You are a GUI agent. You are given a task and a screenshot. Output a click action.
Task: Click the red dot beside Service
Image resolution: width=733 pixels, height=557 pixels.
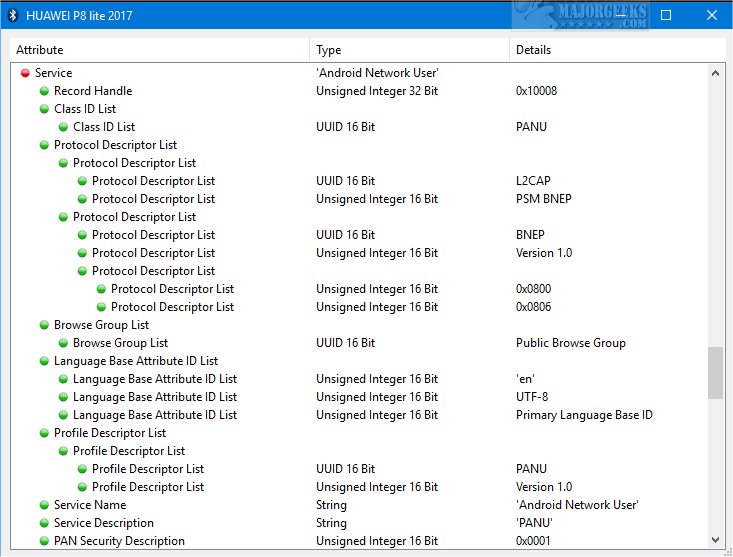pos(25,73)
